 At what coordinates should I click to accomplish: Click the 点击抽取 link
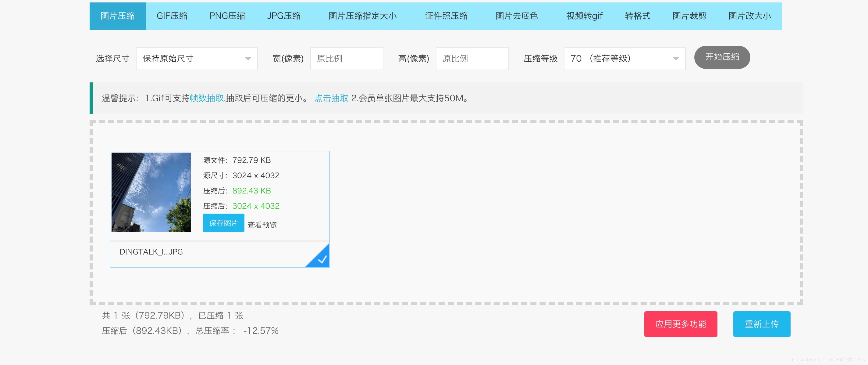pos(331,98)
